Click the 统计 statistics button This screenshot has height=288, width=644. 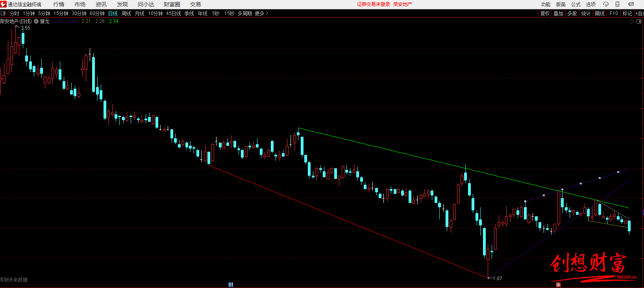586,13
